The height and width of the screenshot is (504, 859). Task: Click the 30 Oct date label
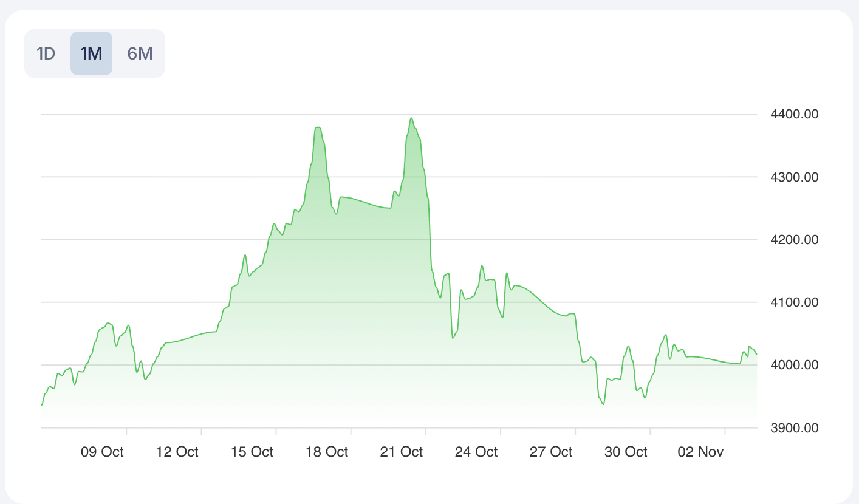626,452
